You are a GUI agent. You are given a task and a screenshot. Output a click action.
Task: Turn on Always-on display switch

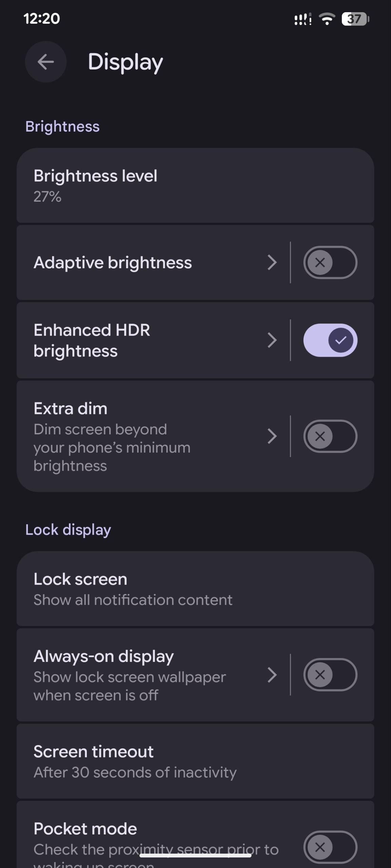tap(330, 675)
